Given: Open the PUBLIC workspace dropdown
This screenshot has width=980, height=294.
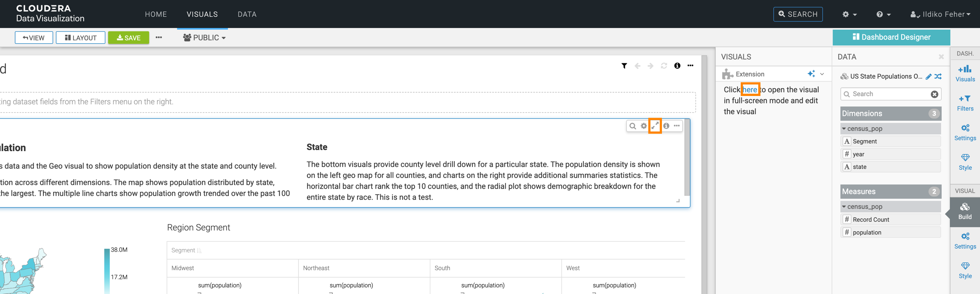Looking at the screenshot, I should 205,38.
